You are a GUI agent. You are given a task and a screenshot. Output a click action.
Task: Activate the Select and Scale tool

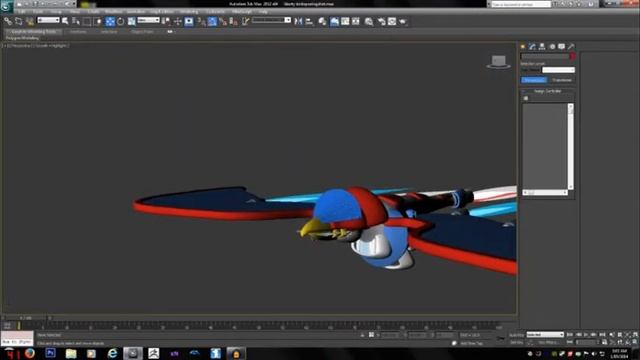click(131, 21)
